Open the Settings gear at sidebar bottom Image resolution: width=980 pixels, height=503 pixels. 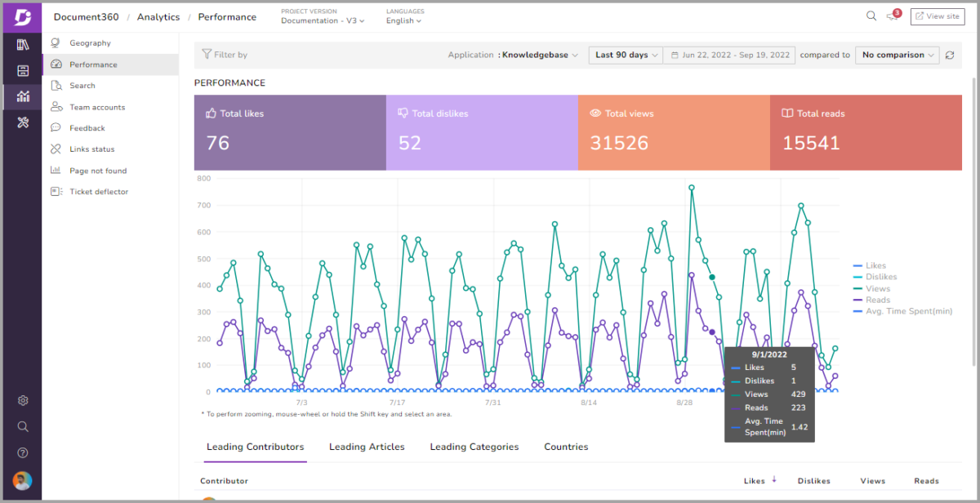coord(22,400)
